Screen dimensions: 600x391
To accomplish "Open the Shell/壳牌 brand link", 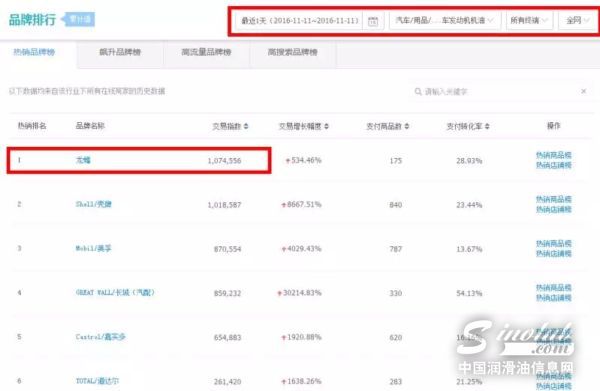I will point(93,204).
